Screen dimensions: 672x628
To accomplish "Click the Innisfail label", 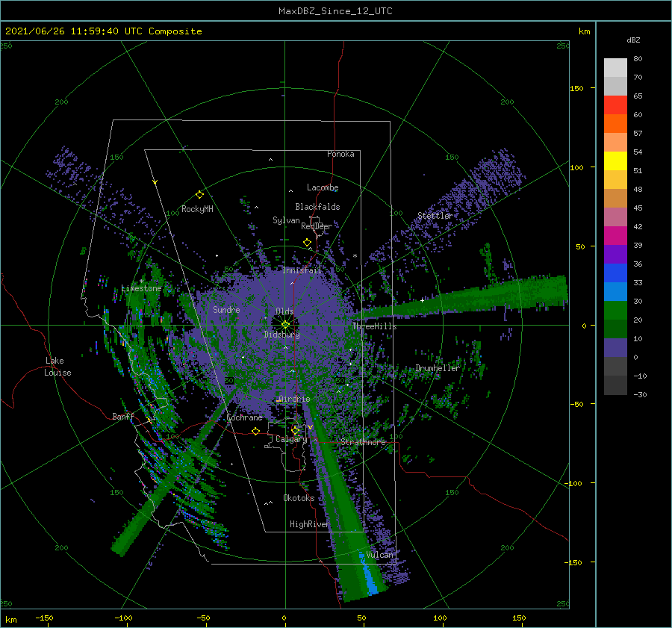I will click(302, 270).
